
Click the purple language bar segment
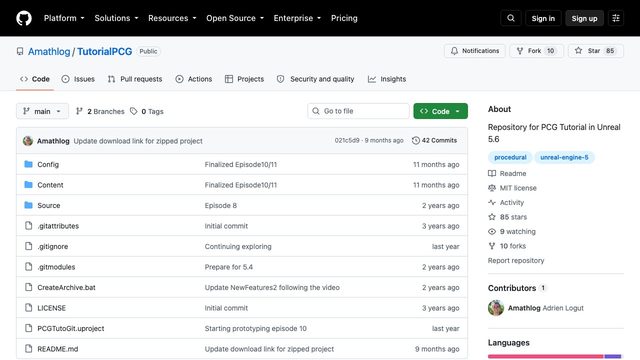click(x=612, y=356)
